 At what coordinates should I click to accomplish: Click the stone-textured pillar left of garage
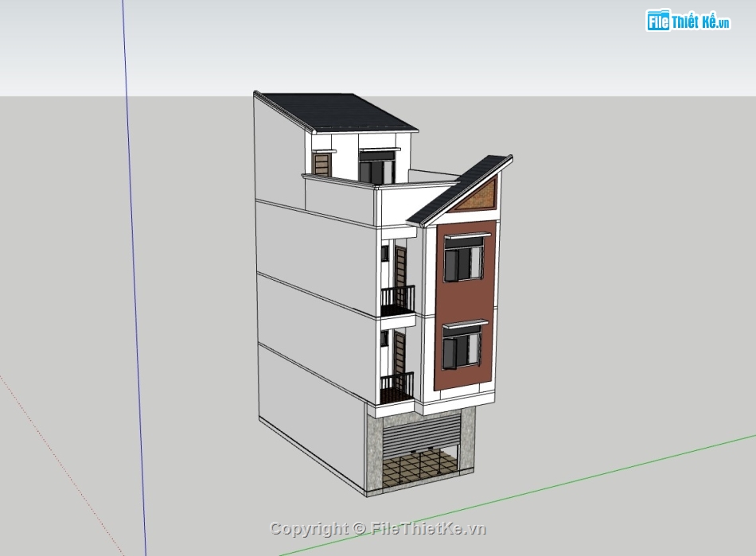374,453
